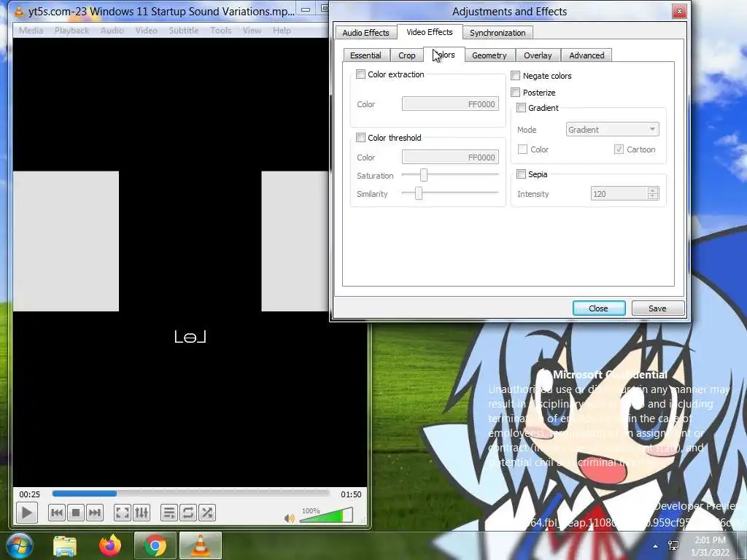
Task: Open the Geometry sub-tab
Action: [489, 55]
